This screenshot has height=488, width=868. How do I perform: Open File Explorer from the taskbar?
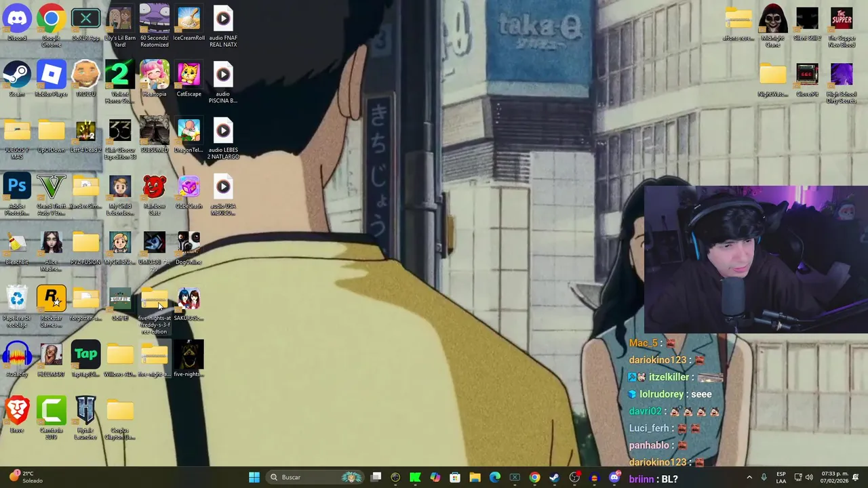475,477
